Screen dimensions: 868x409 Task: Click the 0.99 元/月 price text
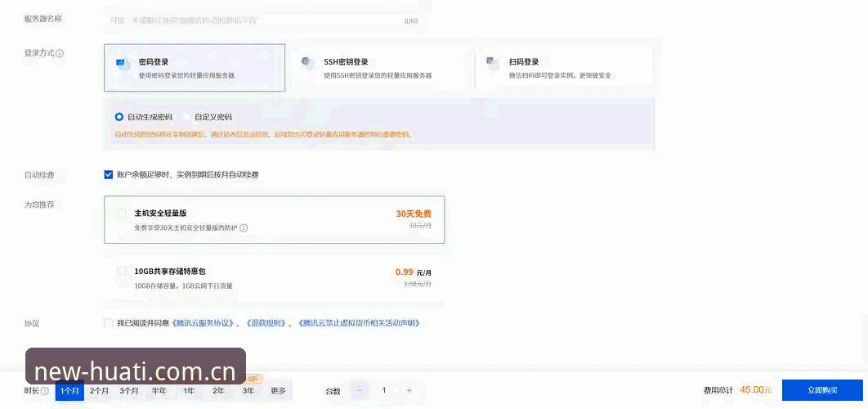[x=414, y=272]
